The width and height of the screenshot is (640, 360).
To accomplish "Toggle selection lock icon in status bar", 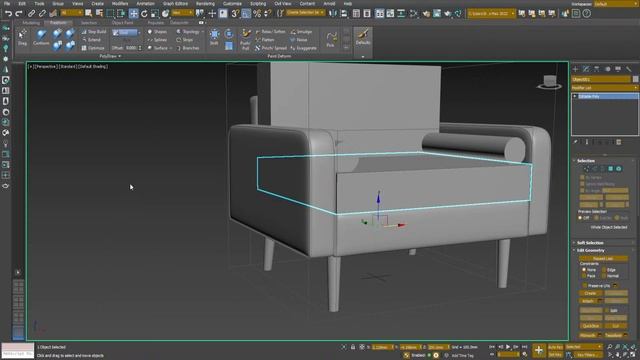I will (353, 347).
